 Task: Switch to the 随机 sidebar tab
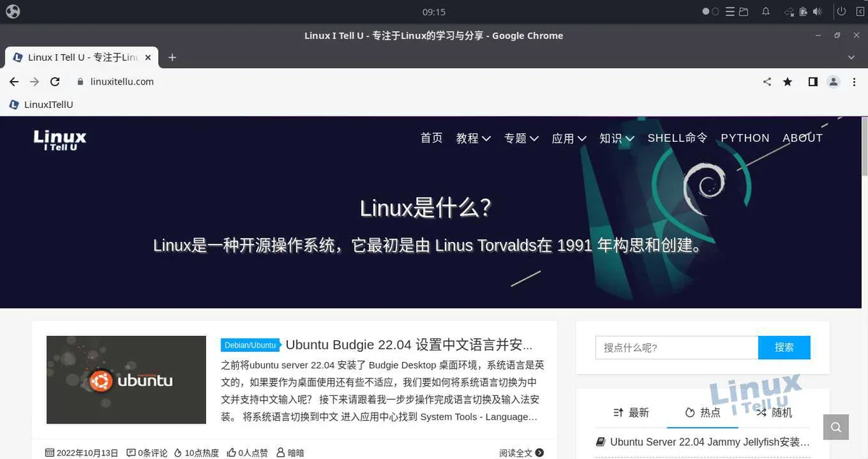pos(775,413)
